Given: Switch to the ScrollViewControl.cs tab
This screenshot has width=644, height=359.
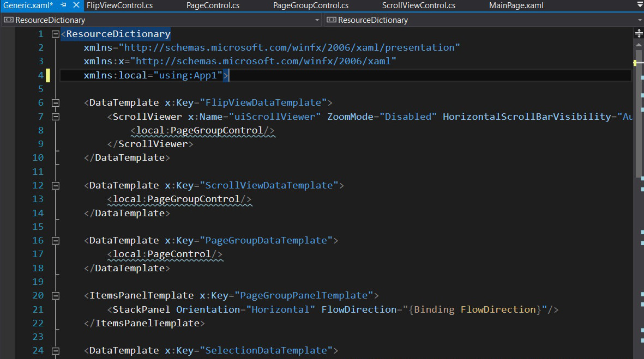Looking at the screenshot, I should [x=418, y=5].
